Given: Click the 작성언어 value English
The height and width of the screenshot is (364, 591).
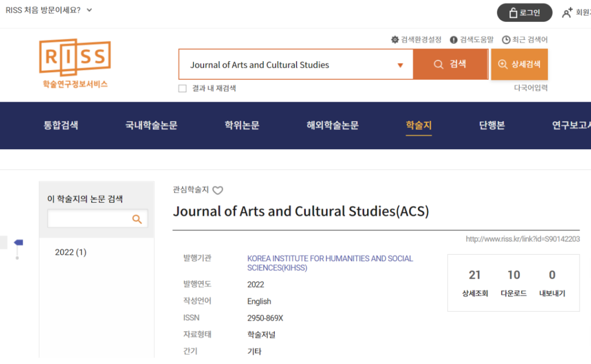Looking at the screenshot, I should click(259, 302).
